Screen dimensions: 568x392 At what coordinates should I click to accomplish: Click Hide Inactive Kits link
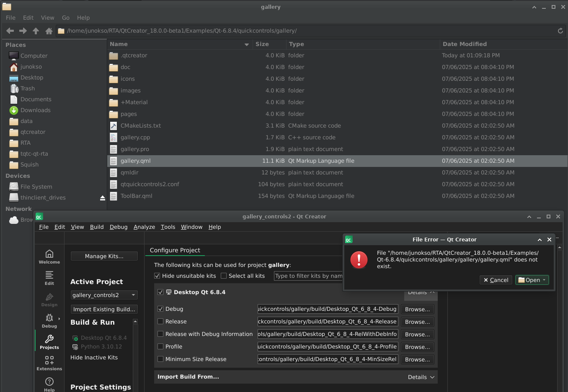coord(94,357)
